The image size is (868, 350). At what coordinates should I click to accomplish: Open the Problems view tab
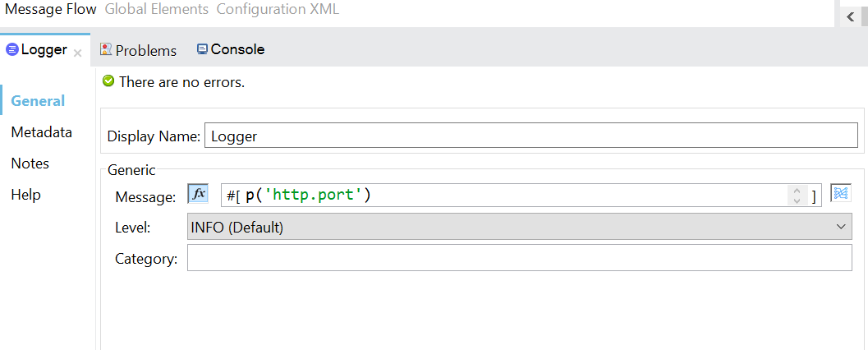coord(138,50)
